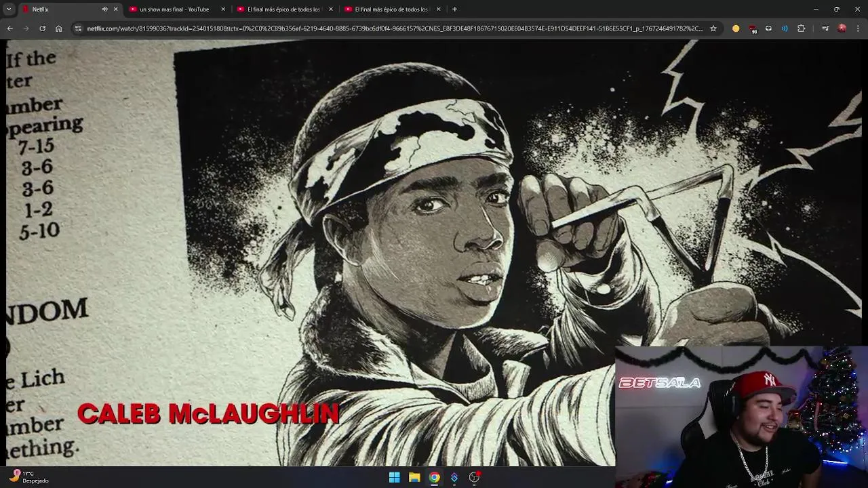Select Google Chrome in the taskbar
Viewport: 868px width, 488px height.
click(434, 477)
